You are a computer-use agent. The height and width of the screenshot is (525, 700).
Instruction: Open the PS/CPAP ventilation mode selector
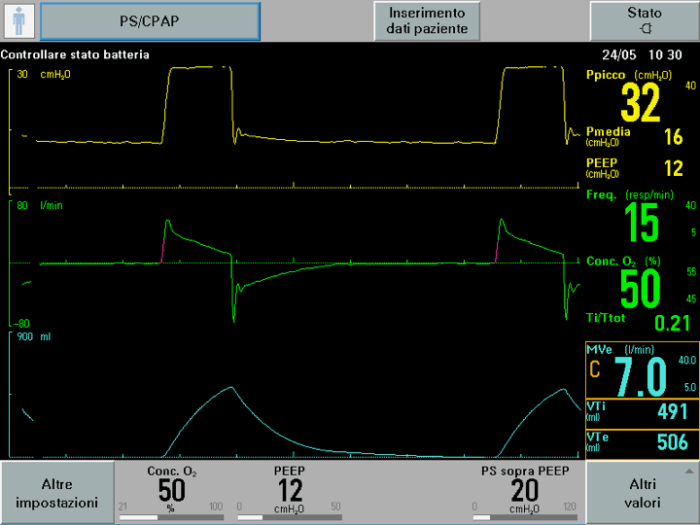[149, 21]
